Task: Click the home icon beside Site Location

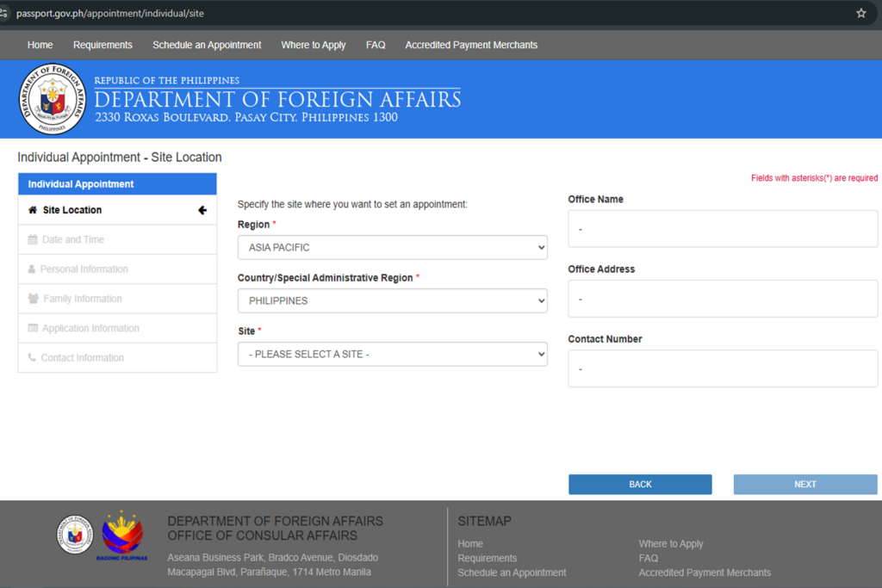Action: (x=33, y=210)
